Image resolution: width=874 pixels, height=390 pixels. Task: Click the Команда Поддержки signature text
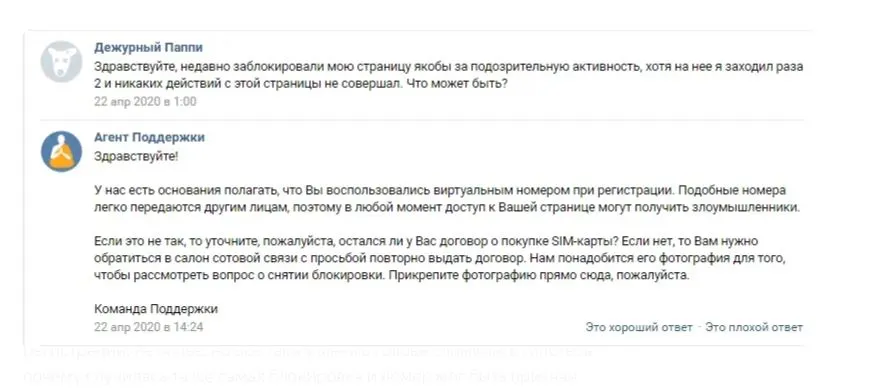(156, 309)
